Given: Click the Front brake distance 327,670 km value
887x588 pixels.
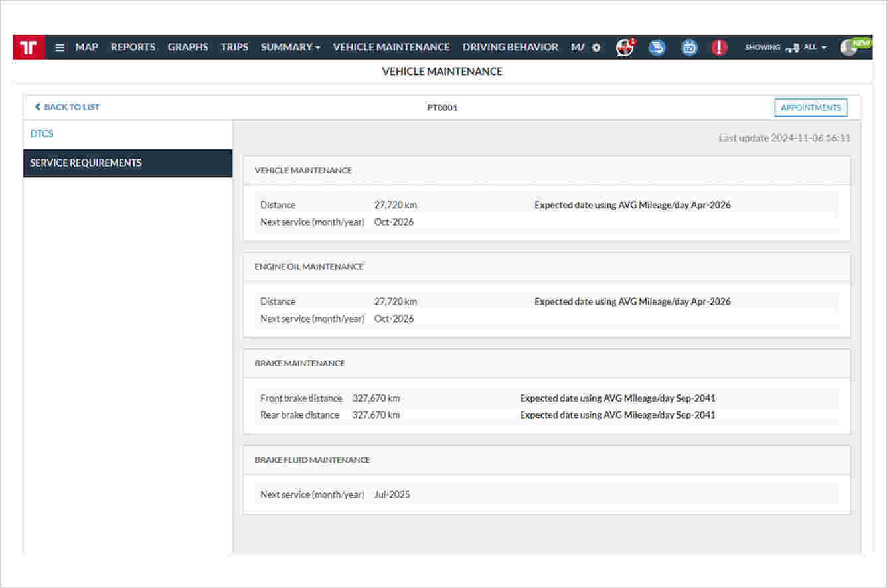Looking at the screenshot, I should pyautogui.click(x=376, y=398).
